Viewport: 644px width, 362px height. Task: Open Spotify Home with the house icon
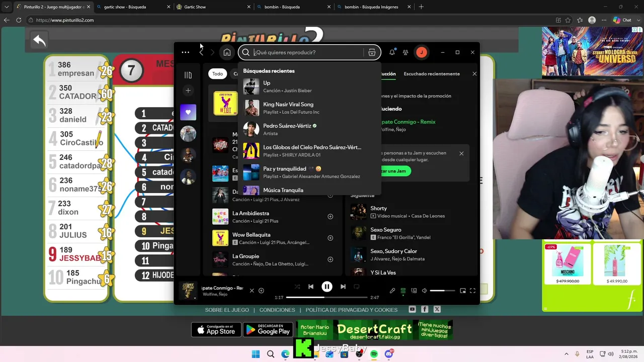click(227, 52)
